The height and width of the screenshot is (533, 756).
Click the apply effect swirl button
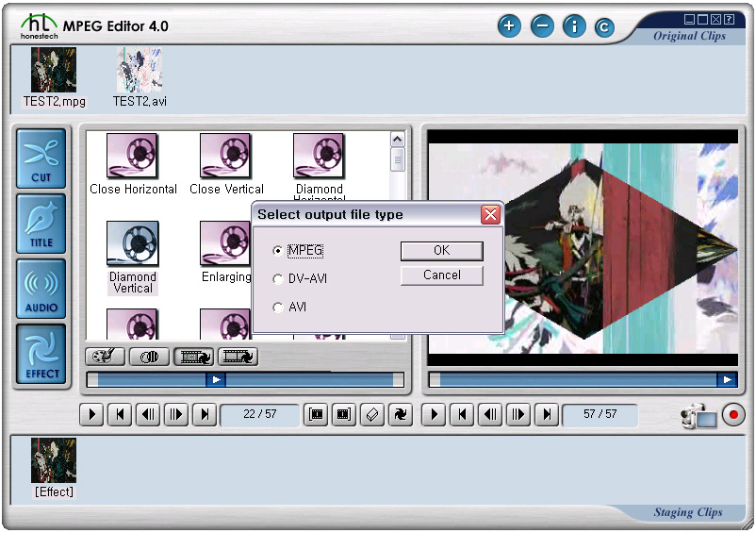pyautogui.click(x=401, y=414)
